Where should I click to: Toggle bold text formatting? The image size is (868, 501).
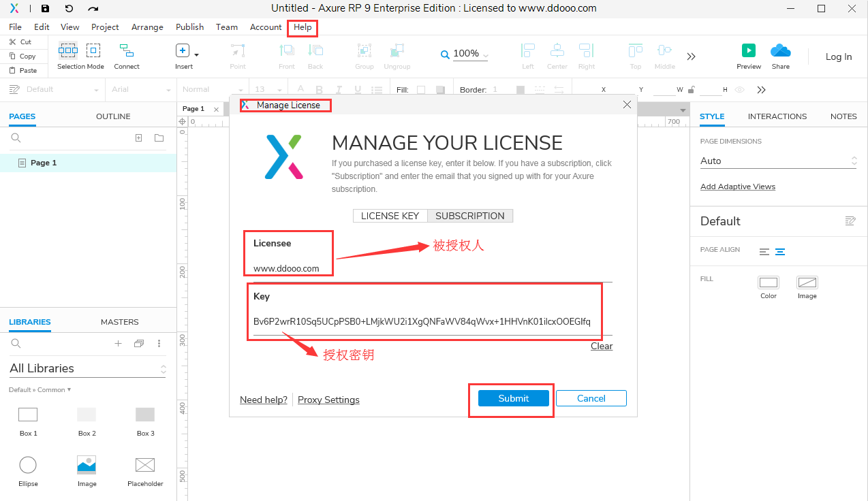[x=319, y=89]
